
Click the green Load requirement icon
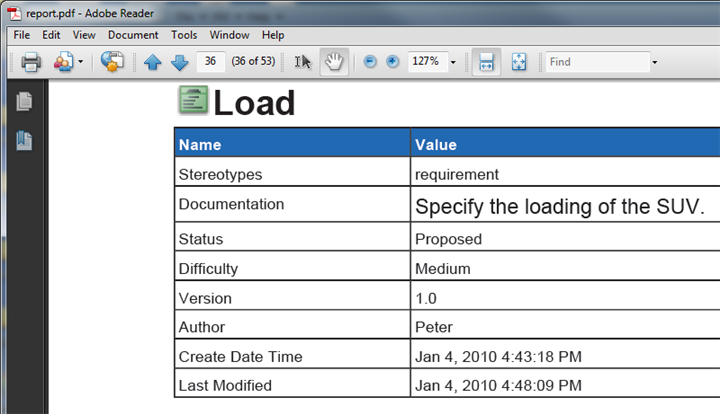tap(193, 100)
